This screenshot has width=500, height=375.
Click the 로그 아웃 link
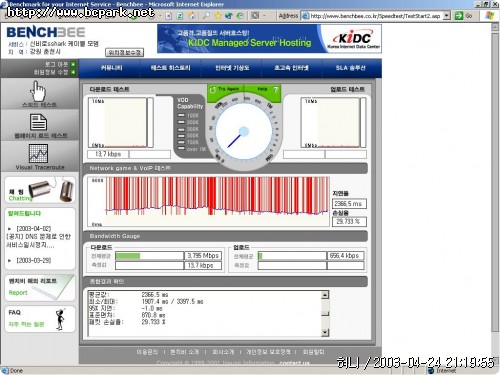tap(57, 64)
